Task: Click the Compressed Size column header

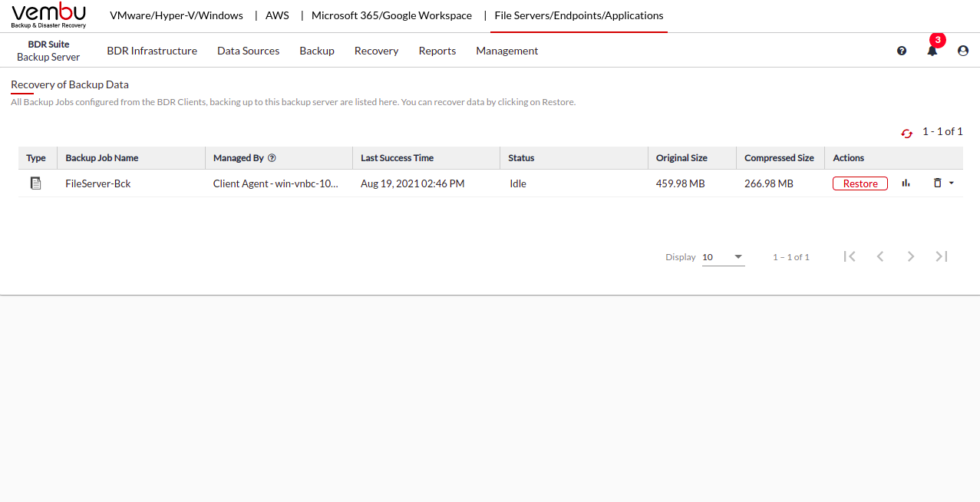Action: pos(779,158)
